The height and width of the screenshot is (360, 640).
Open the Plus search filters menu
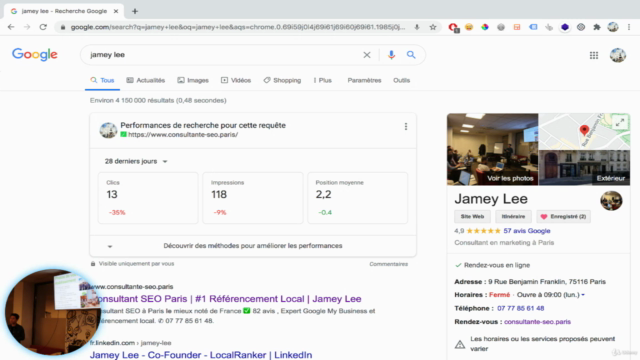(322, 80)
